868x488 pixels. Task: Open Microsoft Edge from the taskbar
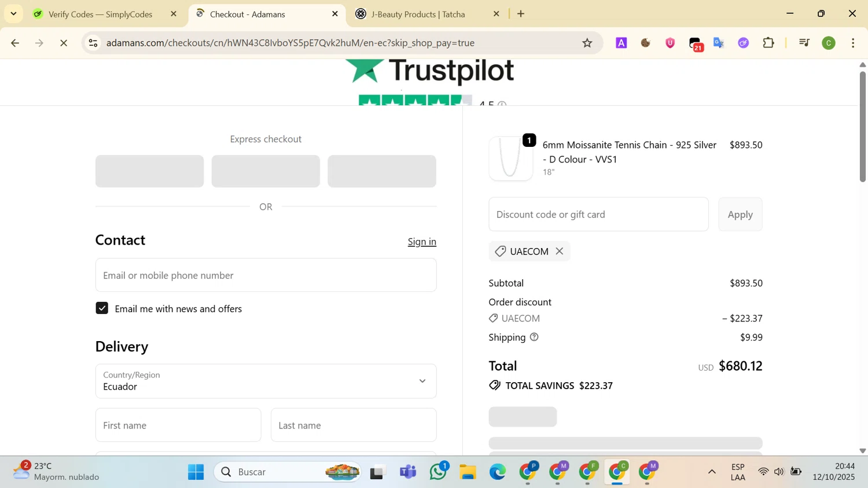pyautogui.click(x=498, y=472)
